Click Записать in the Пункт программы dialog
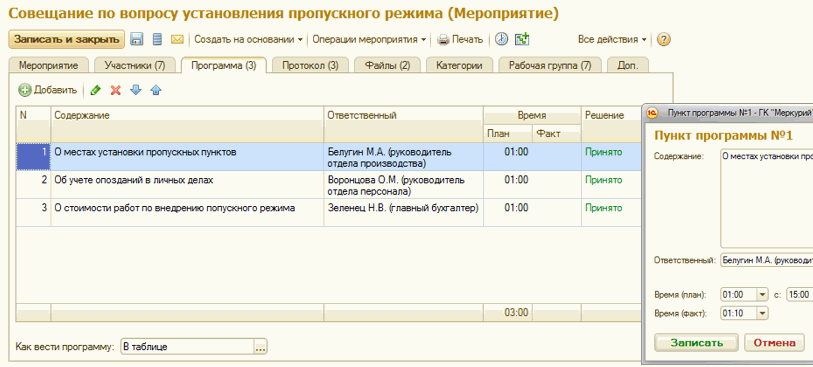Screen dimensions: 813x367 (696, 343)
